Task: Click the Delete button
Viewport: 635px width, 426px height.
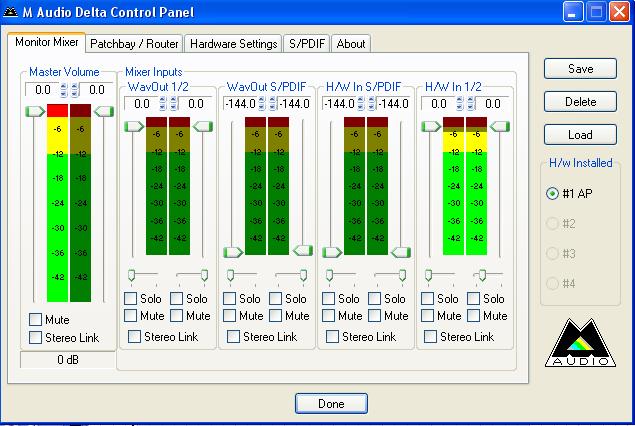Action: [580, 102]
